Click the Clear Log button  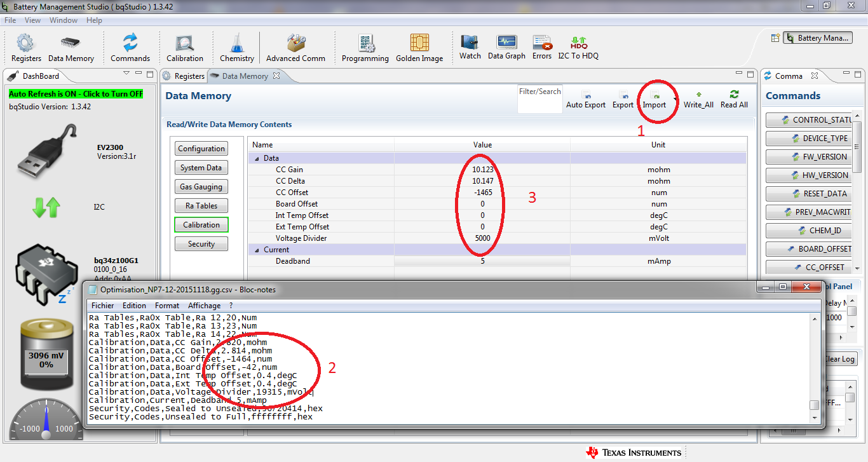pos(839,359)
